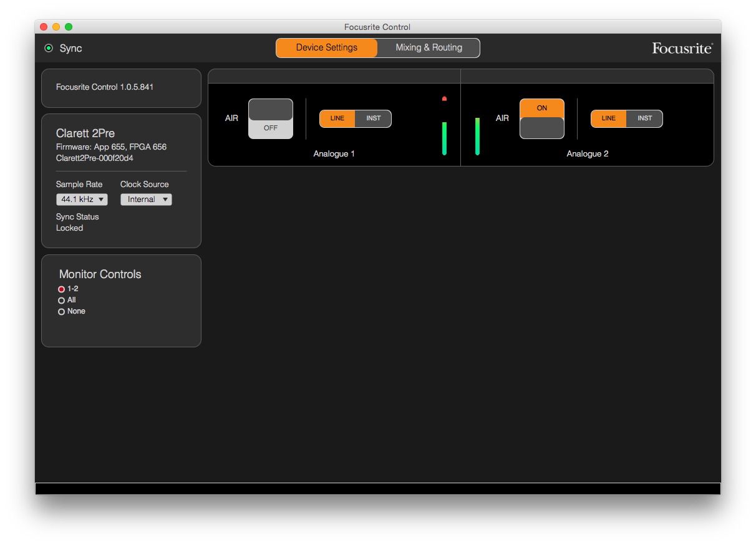Select LINE input for Analogue 1
Viewport: 756px width, 545px height.
pos(337,118)
